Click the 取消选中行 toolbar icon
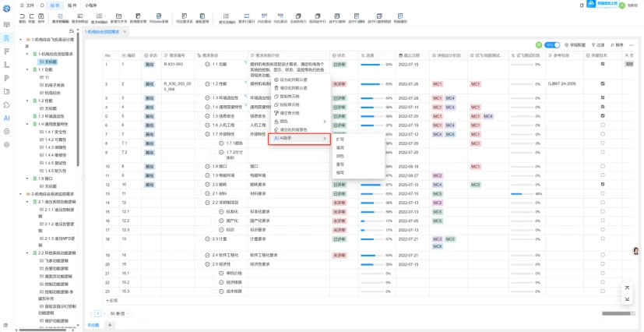 [x=318, y=16]
